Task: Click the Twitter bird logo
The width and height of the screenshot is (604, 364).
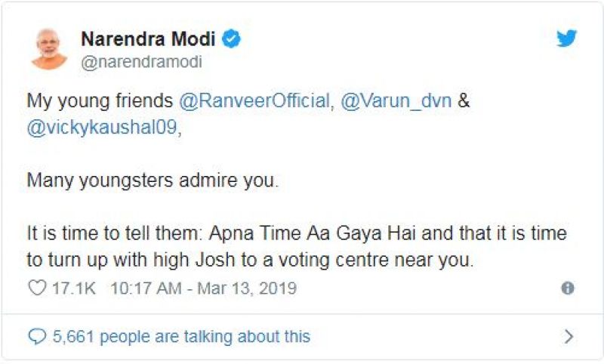Action: pos(567,39)
